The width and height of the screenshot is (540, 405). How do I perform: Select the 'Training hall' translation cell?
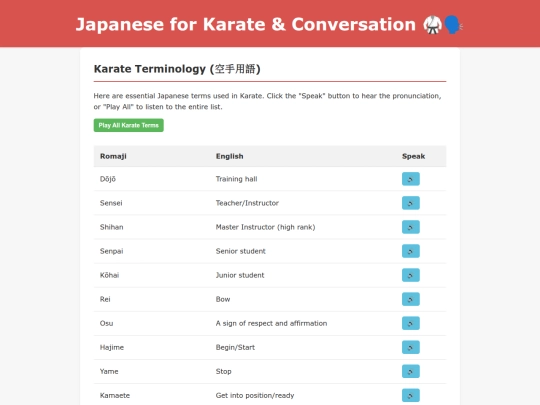236,179
